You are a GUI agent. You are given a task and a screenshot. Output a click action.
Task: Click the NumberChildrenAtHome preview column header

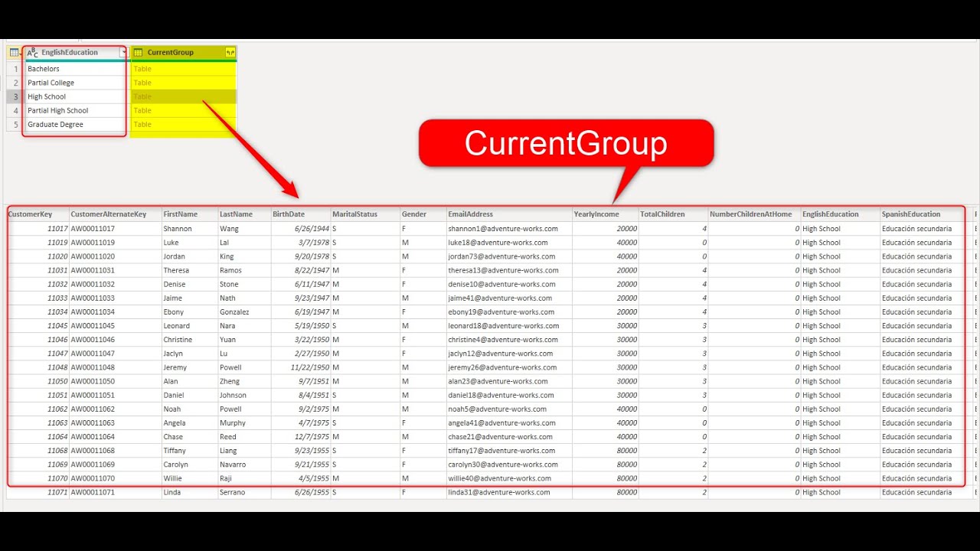coord(755,214)
